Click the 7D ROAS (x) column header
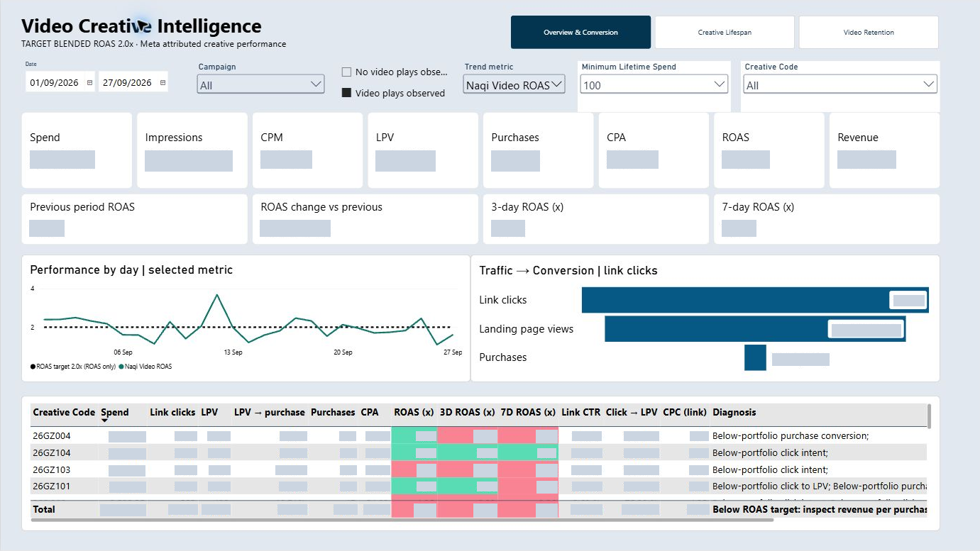Viewport: 980px width, 551px height. tap(528, 412)
